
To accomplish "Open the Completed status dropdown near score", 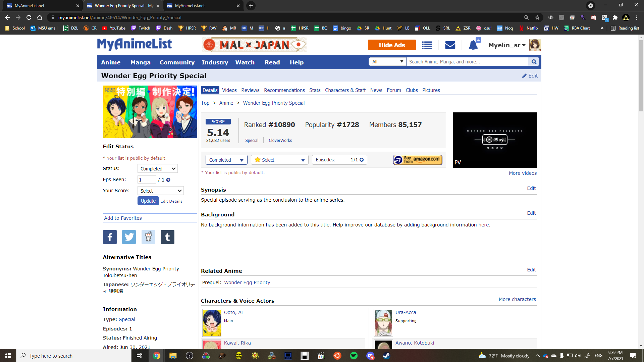I will [x=226, y=160].
